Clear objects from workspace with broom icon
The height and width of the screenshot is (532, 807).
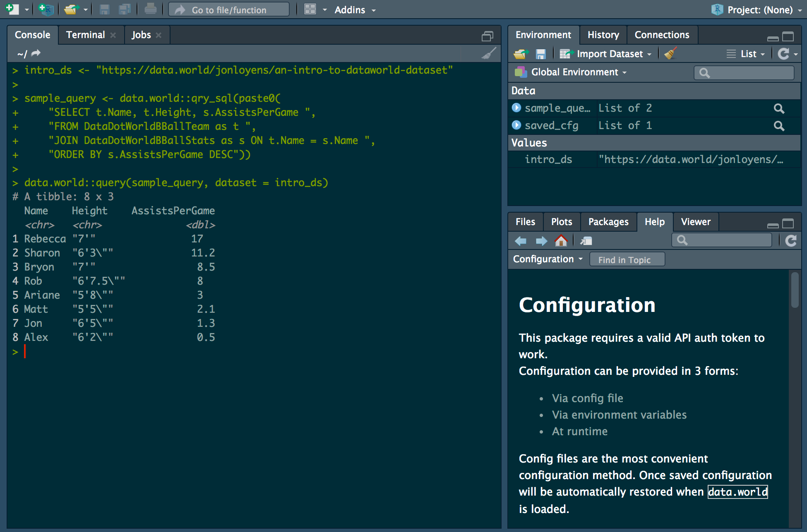[x=670, y=53]
